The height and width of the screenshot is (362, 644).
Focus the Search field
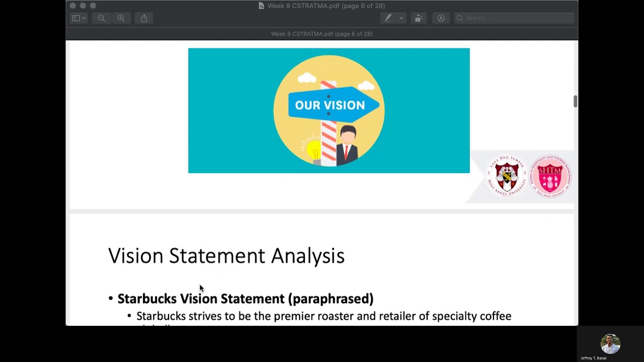pos(514,18)
